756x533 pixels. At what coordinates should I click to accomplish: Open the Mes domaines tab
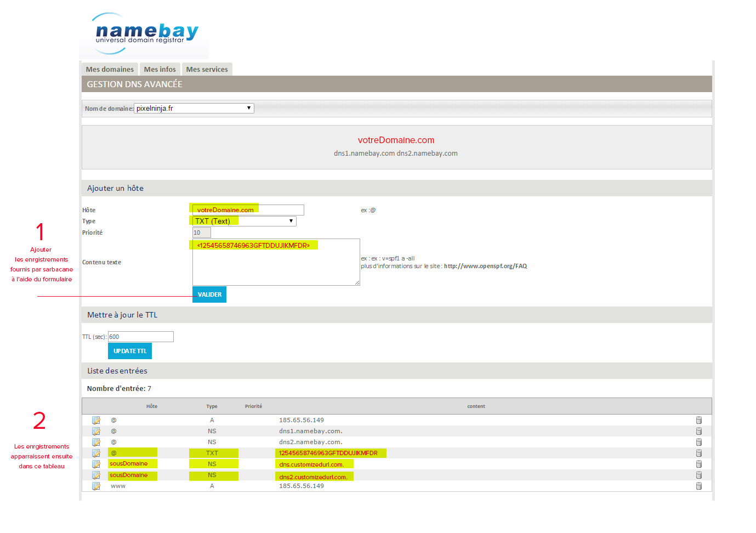tap(110, 69)
